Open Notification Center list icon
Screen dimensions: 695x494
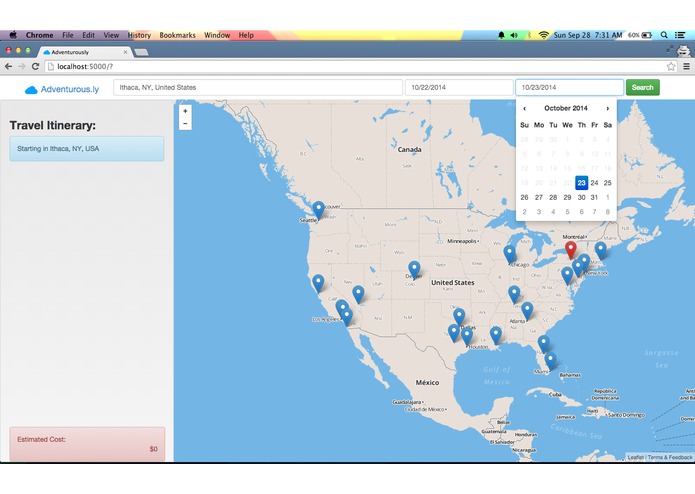[680, 35]
